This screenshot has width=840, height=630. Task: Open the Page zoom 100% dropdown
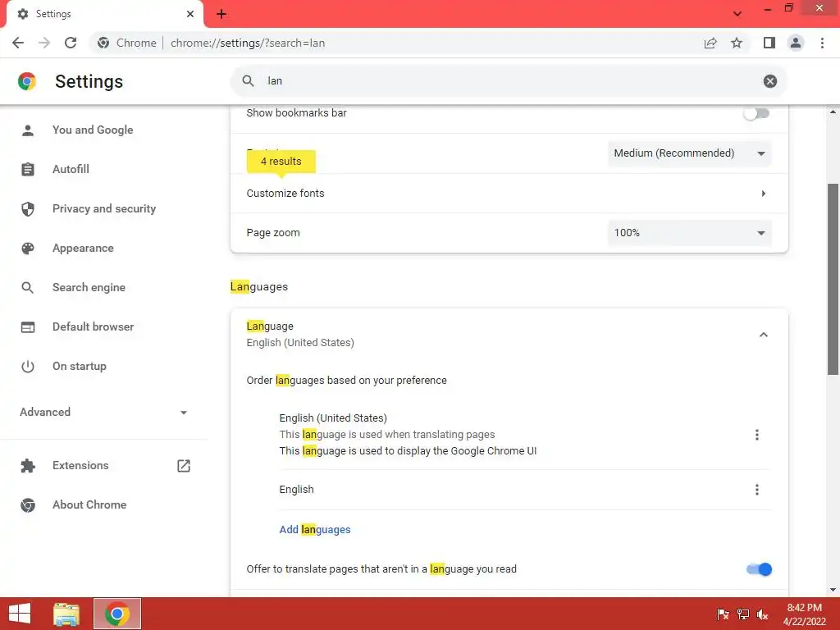click(689, 232)
